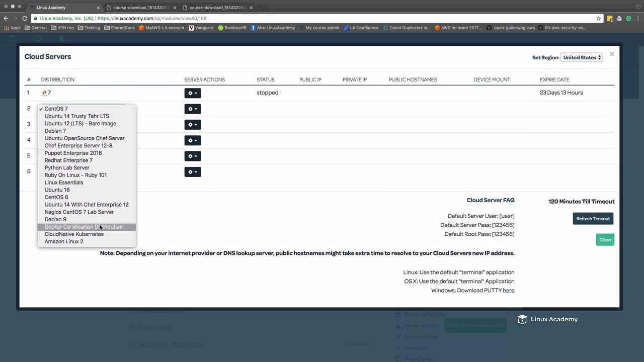
Task: Choose Docker Certification Distribution
Action: [x=87, y=227]
